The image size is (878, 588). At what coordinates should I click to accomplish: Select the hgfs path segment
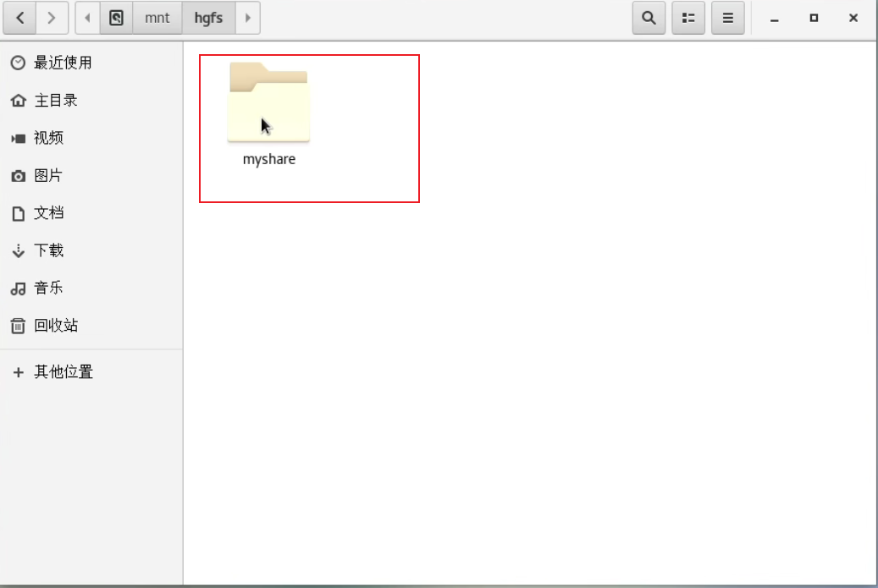pyautogui.click(x=208, y=18)
